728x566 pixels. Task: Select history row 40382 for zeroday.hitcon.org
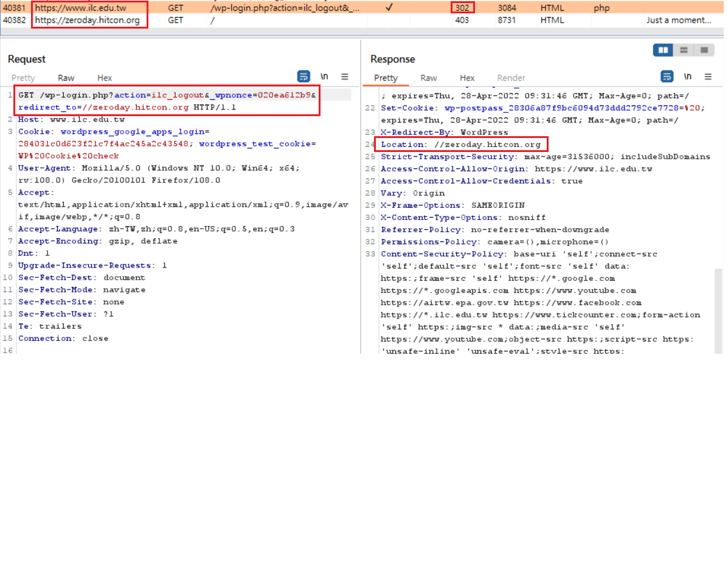[362, 20]
